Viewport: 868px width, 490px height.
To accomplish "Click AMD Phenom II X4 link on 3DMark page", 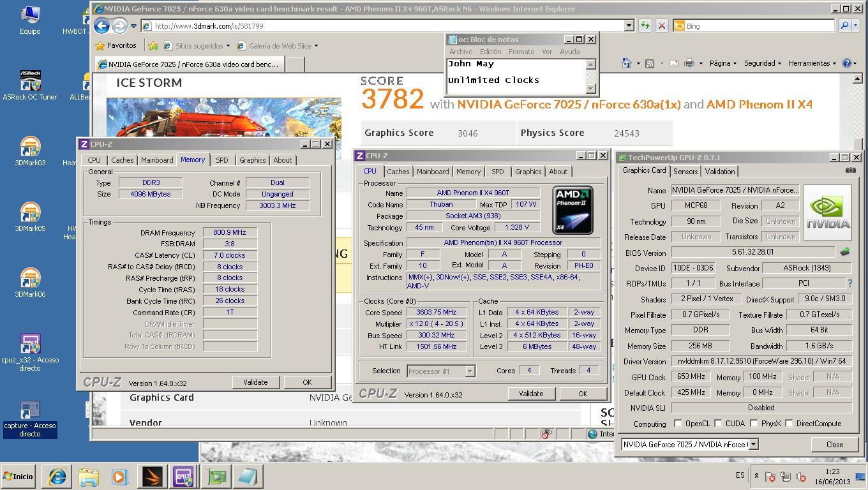I will (x=759, y=104).
